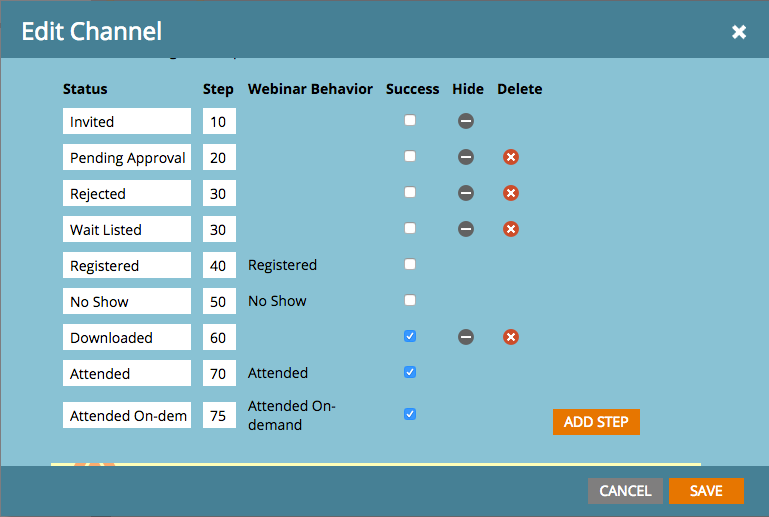769x517 pixels.
Task: Hide the Wait Listed status
Action: (x=466, y=229)
